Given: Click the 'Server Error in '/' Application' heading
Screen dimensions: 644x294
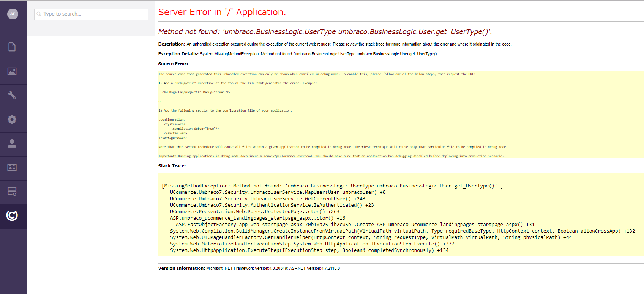Looking at the screenshot, I should coord(222,12).
